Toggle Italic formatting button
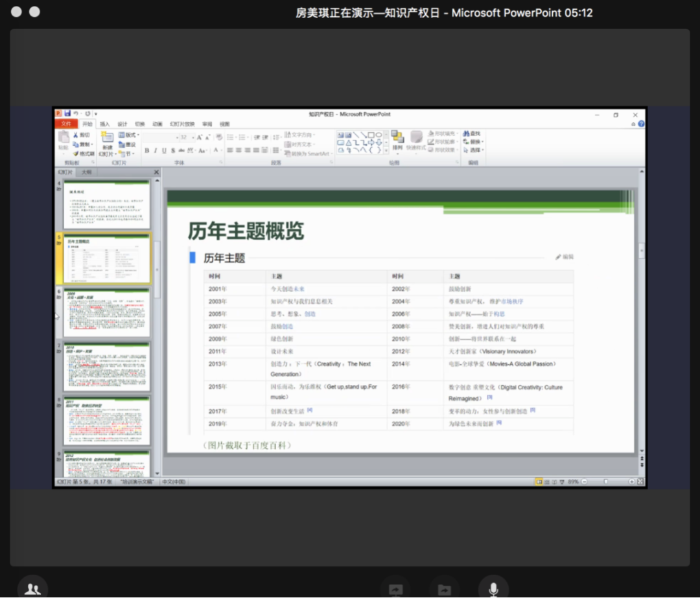This screenshot has width=700, height=598. tap(155, 150)
